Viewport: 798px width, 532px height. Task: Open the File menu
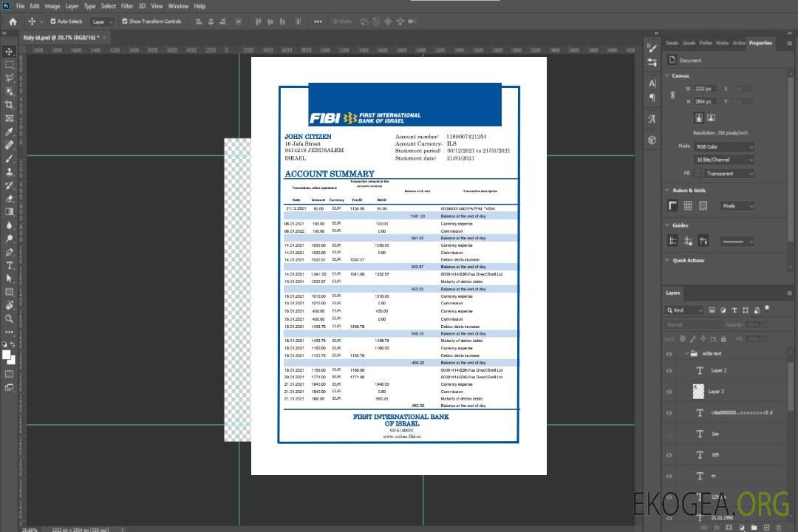pyautogui.click(x=21, y=6)
